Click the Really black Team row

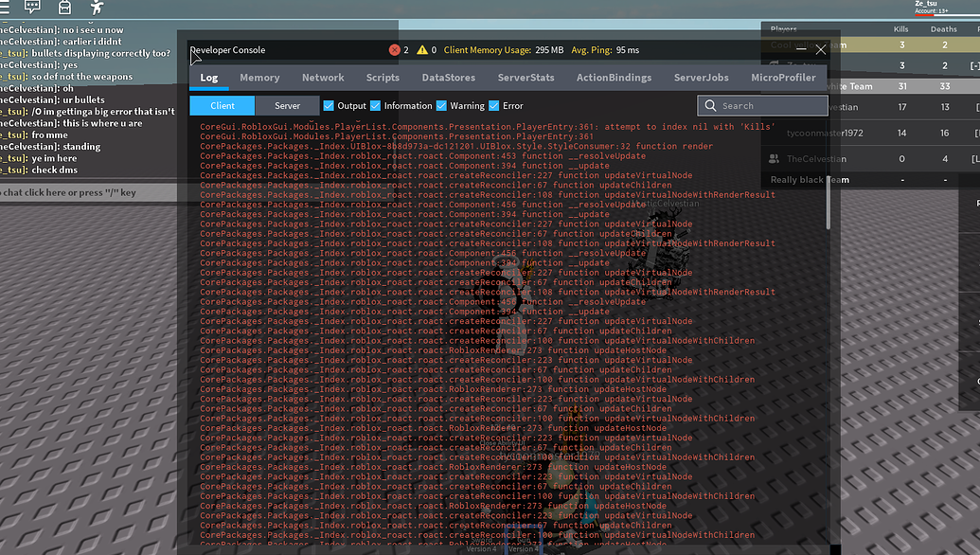tap(869, 180)
